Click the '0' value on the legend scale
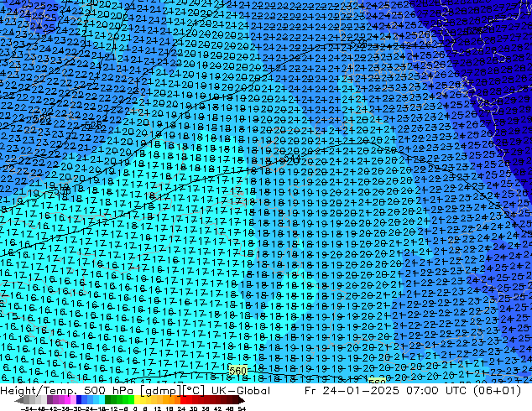Viewport: 532px width, 411px height. click(135, 408)
